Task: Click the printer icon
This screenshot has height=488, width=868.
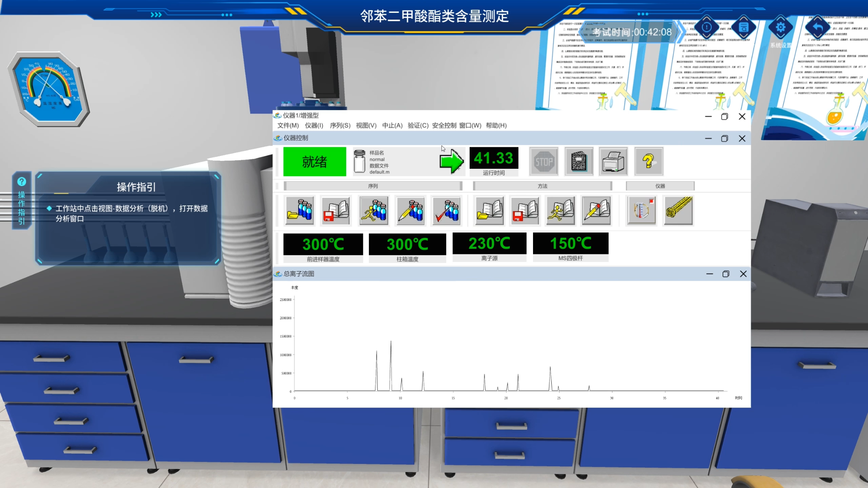Action: 613,161
